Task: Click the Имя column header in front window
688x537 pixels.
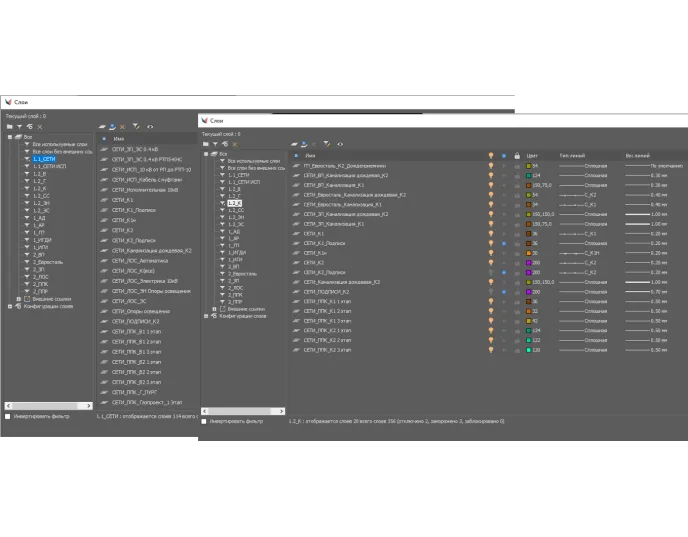Action: (312, 156)
